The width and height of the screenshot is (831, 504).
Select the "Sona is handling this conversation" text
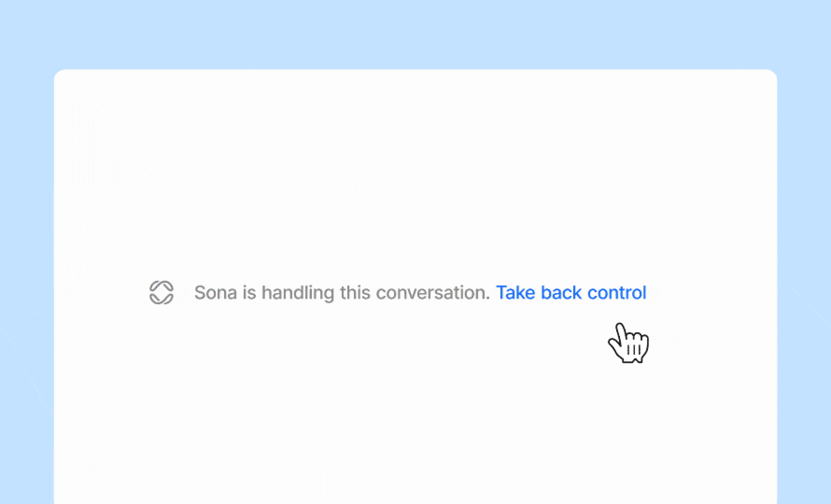[x=342, y=293]
